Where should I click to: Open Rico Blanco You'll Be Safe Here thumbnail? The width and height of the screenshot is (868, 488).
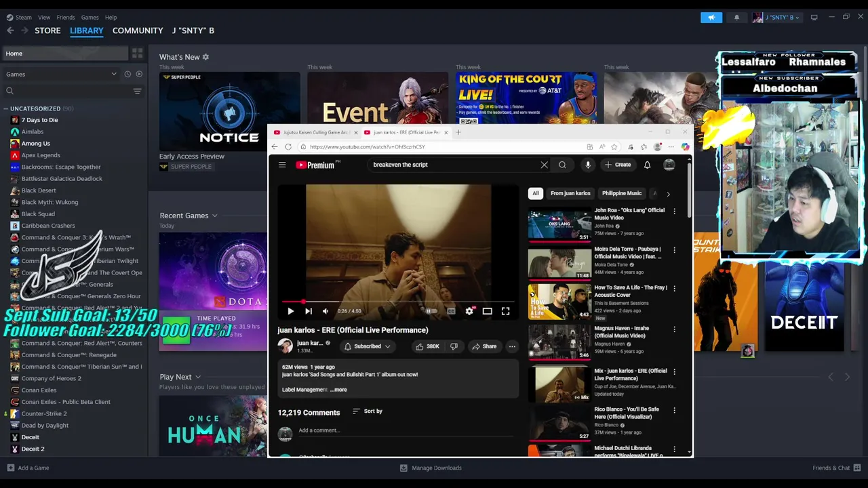(559, 423)
